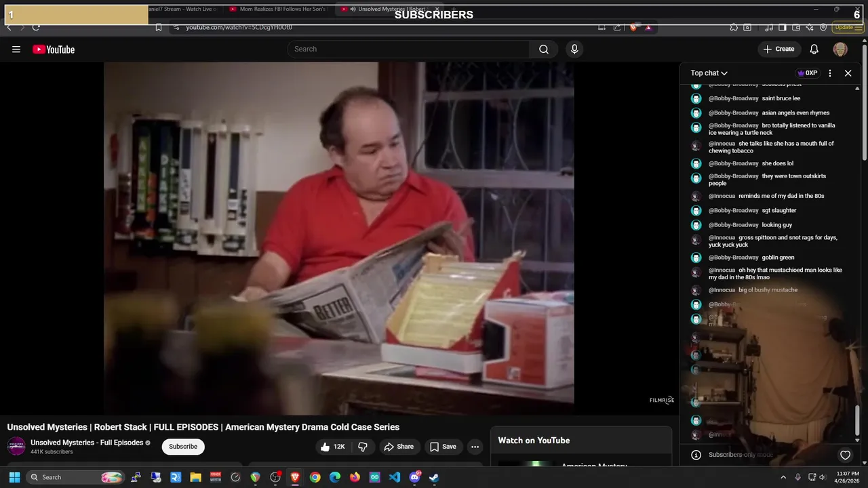
Task: Open chat options three-dot menu
Action: coord(829,73)
